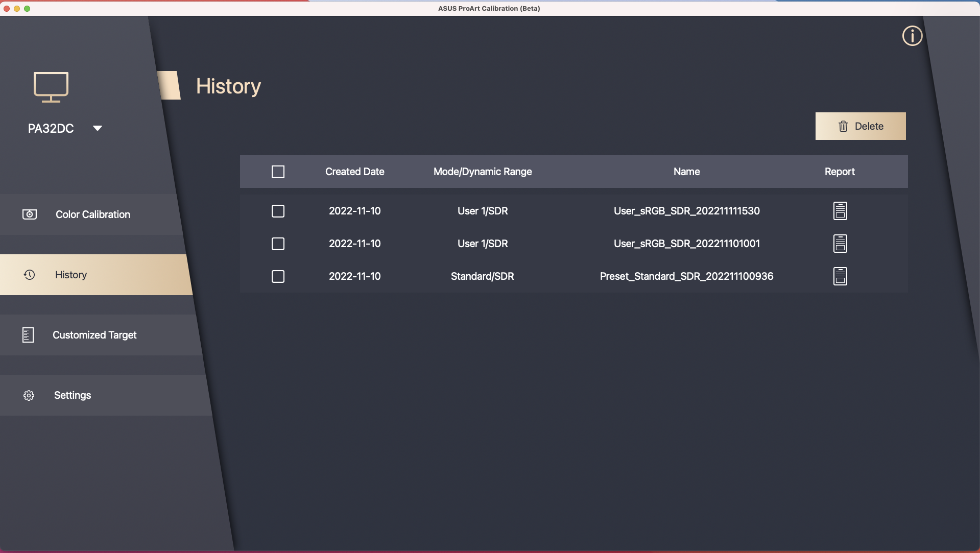
Task: Open the Color Calibration section
Action: [x=91, y=214]
